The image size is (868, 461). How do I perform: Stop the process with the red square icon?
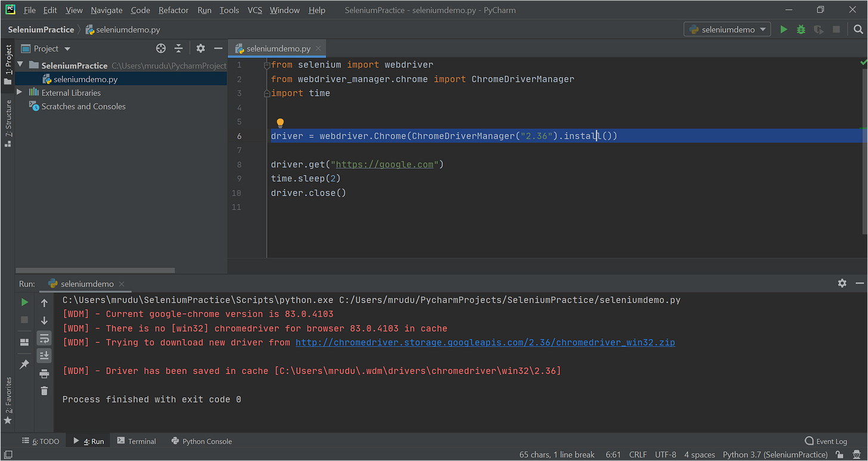pyautogui.click(x=24, y=320)
